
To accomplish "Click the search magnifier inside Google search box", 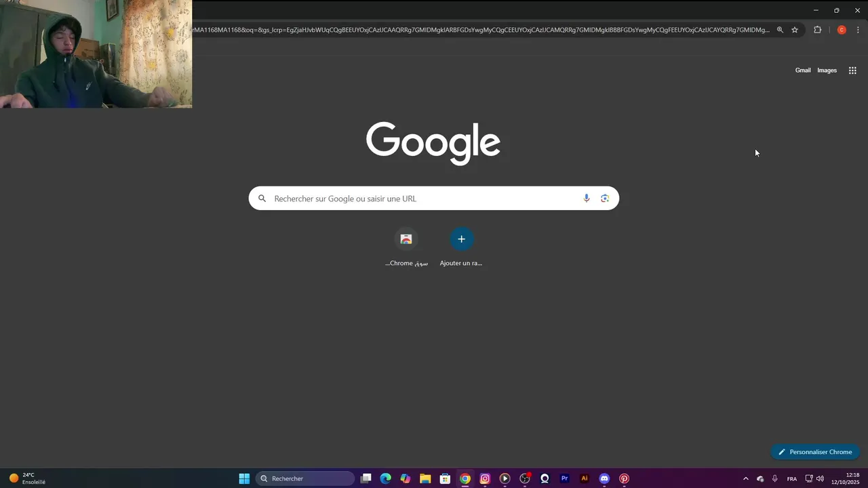I will (262, 199).
